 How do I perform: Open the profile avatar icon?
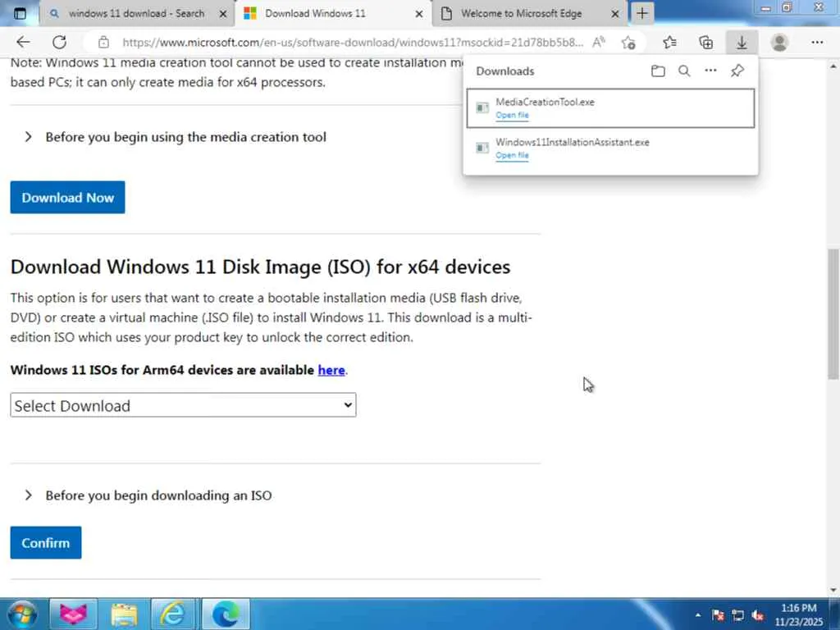tap(779, 43)
